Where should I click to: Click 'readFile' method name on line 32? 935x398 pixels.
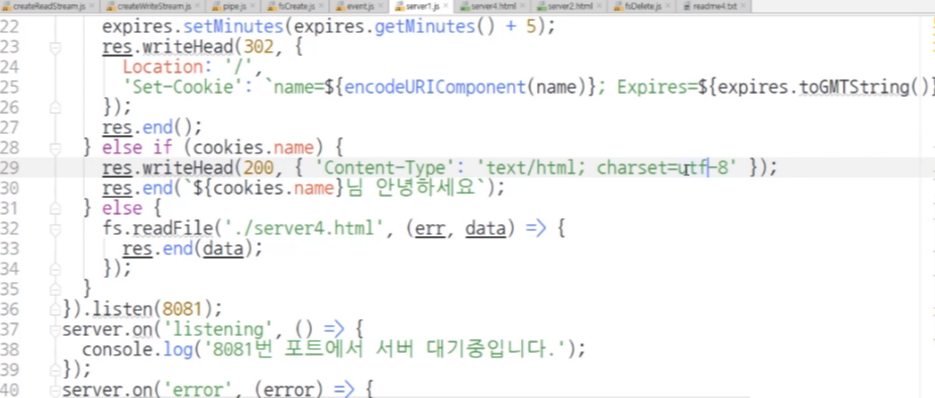(172, 229)
